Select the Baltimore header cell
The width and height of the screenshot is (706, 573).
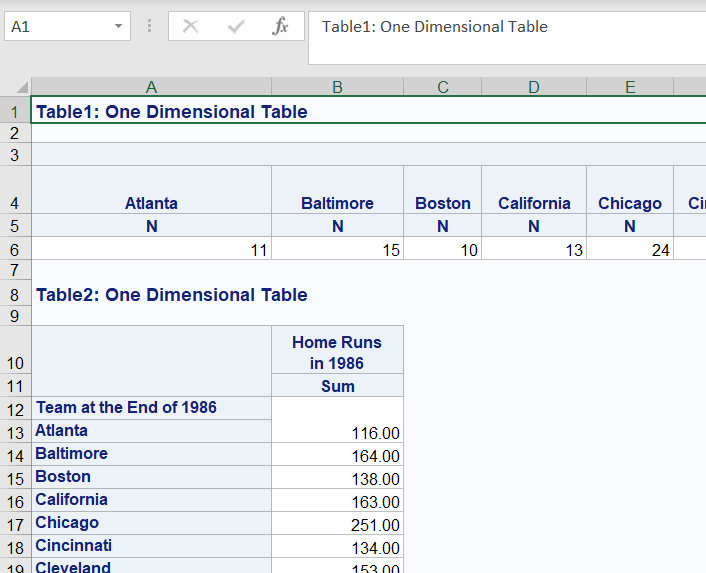click(337, 203)
